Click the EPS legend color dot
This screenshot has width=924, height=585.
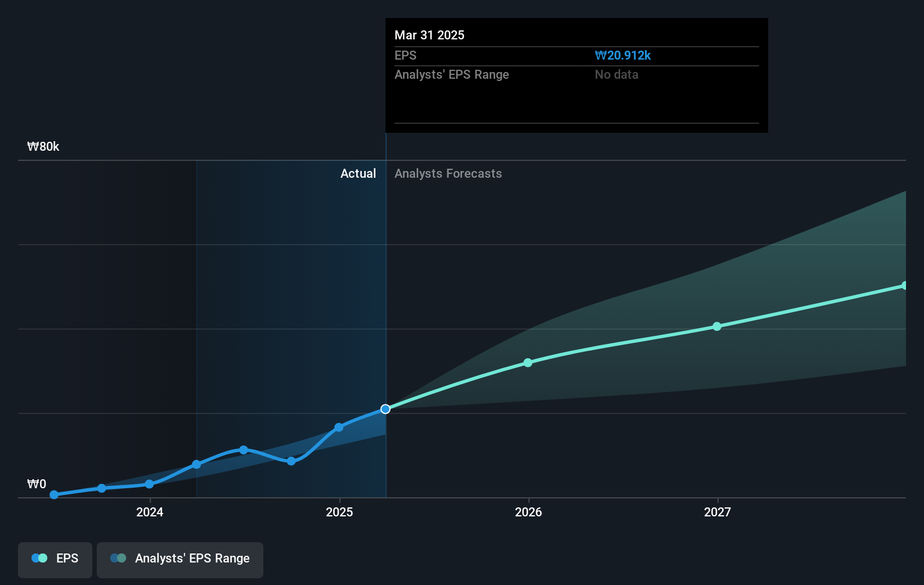pos(38,558)
